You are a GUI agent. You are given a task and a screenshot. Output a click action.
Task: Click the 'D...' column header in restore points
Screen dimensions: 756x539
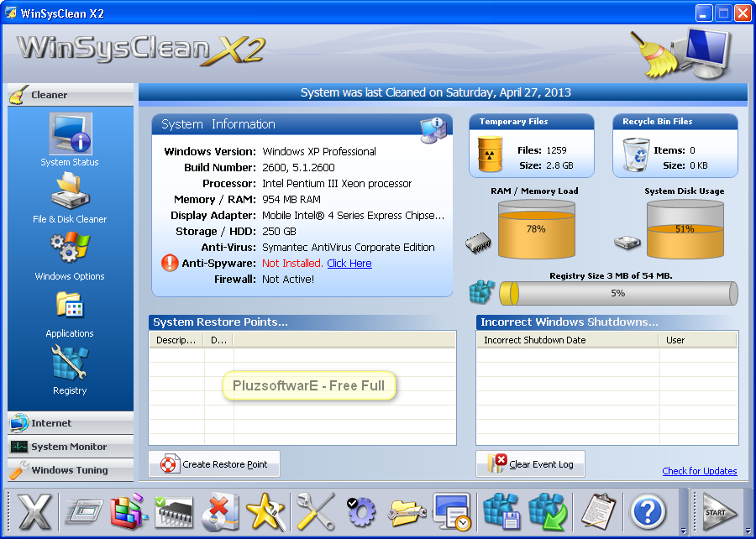[x=218, y=340]
